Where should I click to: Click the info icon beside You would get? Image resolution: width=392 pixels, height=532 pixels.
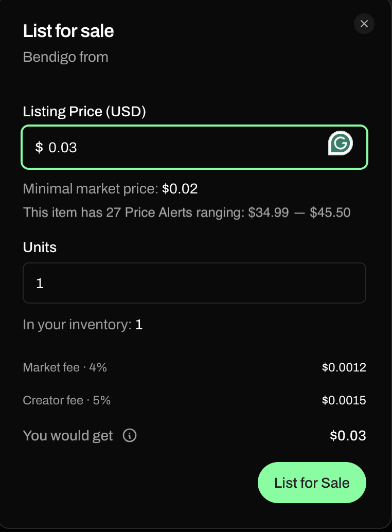point(130,436)
